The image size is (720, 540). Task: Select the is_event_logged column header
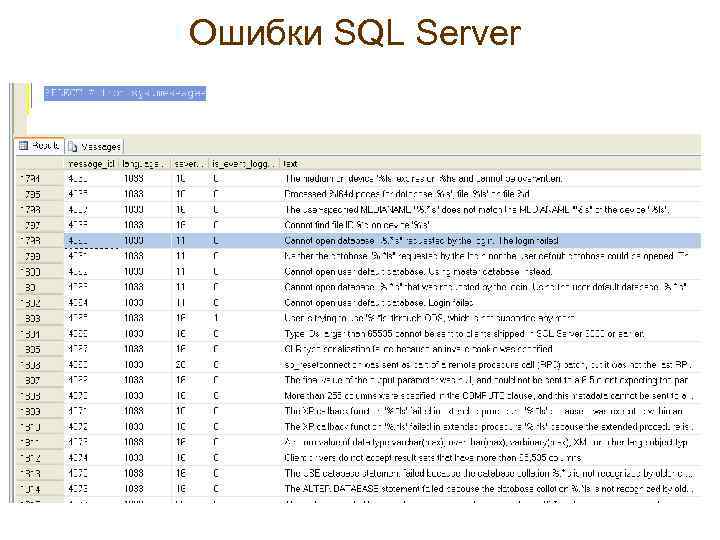[x=244, y=163]
